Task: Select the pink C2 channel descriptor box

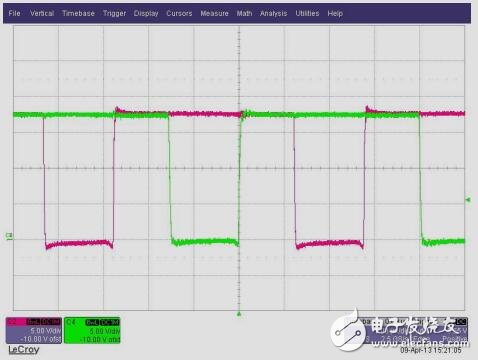Action: [x=34, y=330]
